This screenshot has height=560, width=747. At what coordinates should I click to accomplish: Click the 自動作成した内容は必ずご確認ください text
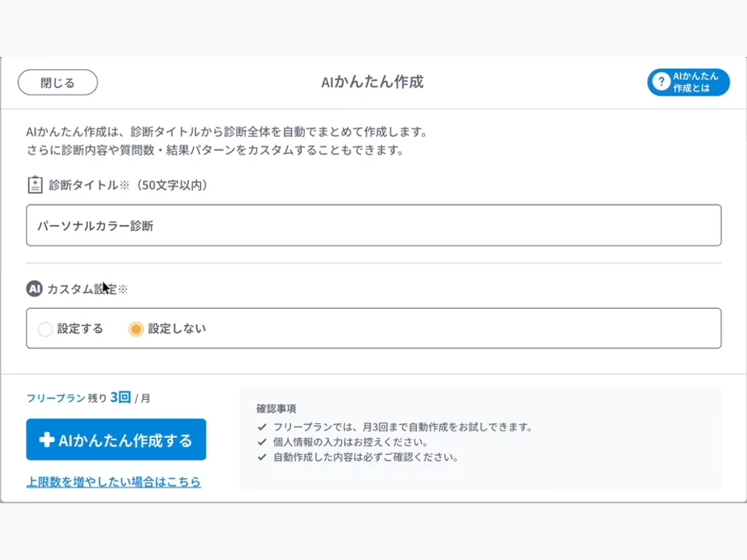[x=366, y=457]
